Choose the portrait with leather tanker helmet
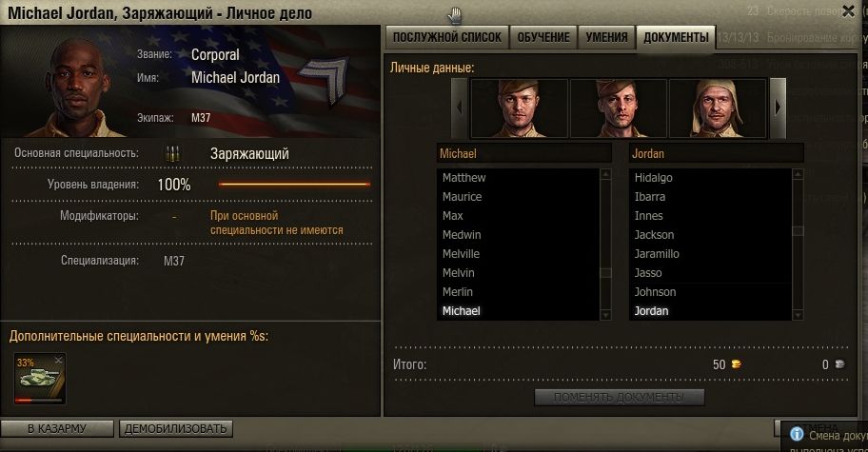 718,108
